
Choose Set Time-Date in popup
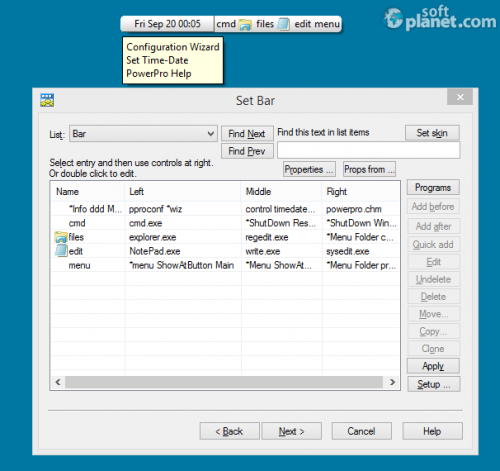pos(157,60)
